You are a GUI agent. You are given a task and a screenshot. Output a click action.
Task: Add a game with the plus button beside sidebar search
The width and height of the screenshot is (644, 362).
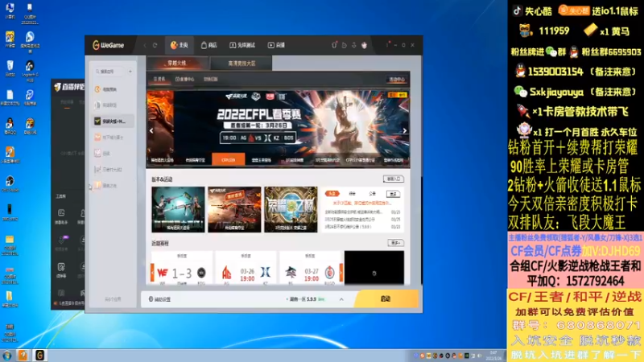pyautogui.click(x=130, y=72)
